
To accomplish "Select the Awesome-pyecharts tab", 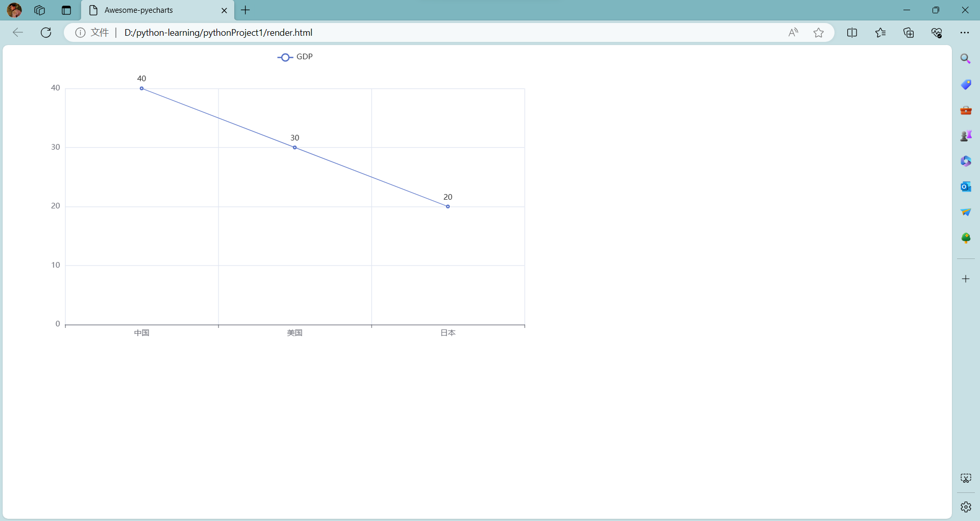I will click(158, 10).
